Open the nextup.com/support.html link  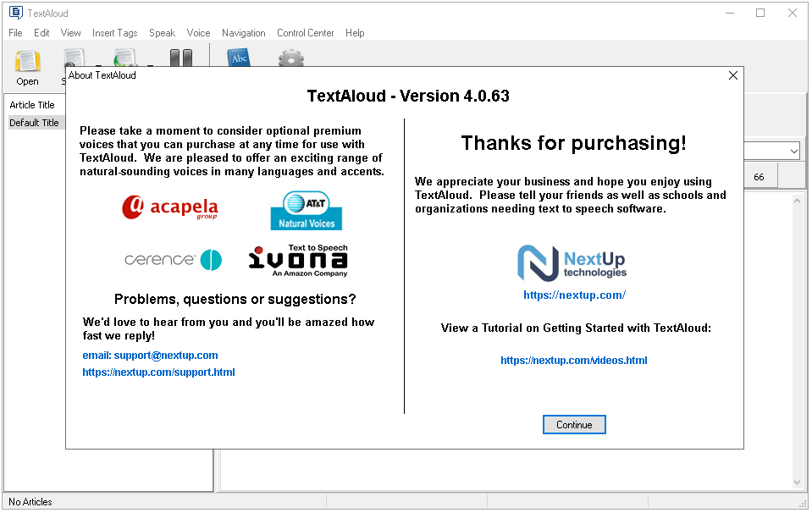coord(158,372)
